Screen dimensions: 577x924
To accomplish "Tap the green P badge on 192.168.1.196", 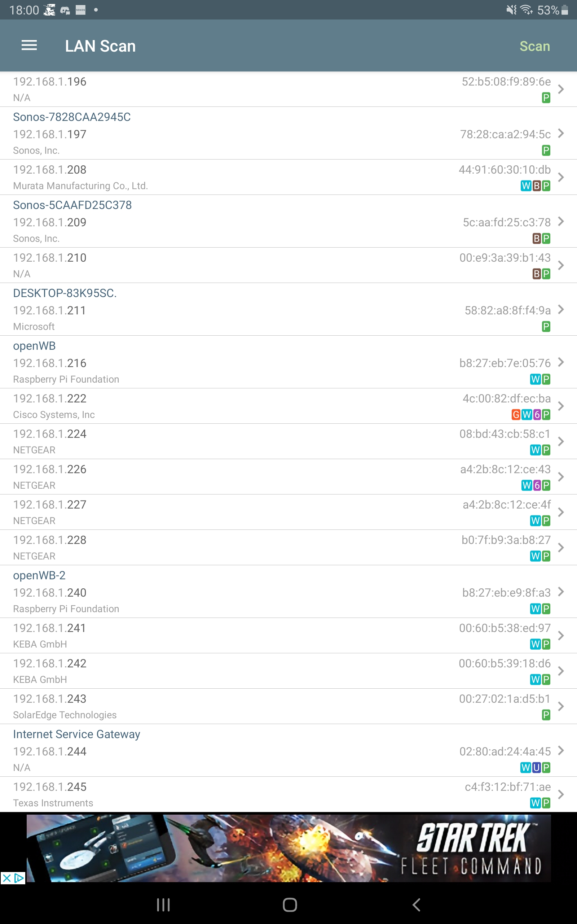I will click(x=546, y=98).
